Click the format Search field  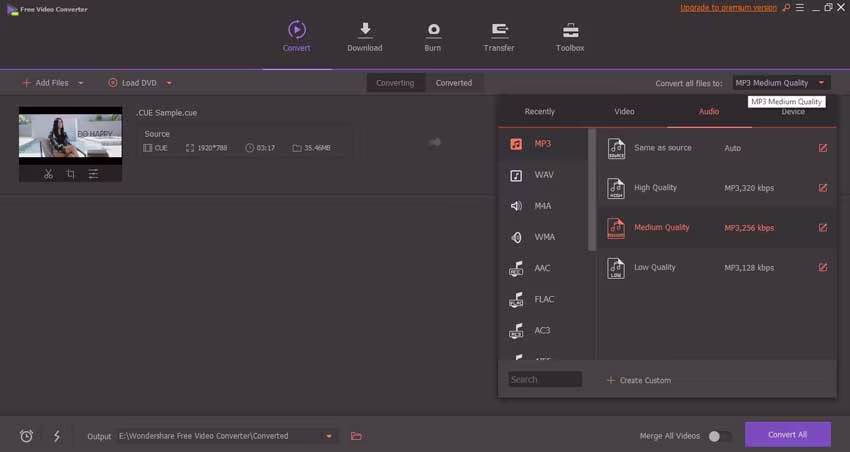tap(545, 379)
